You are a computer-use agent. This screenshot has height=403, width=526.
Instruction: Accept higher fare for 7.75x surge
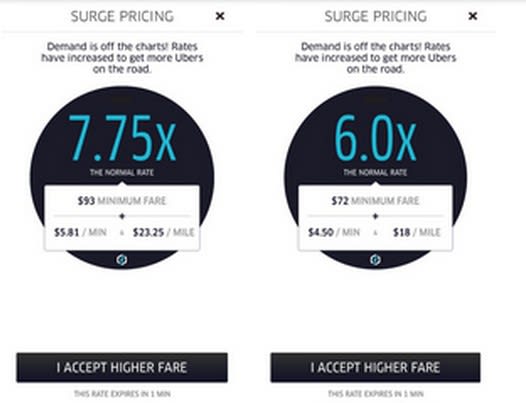pyautogui.click(x=122, y=367)
